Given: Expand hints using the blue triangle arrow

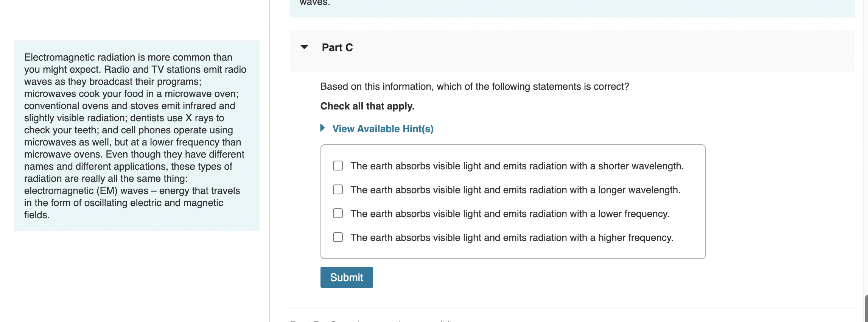Looking at the screenshot, I should [x=322, y=128].
